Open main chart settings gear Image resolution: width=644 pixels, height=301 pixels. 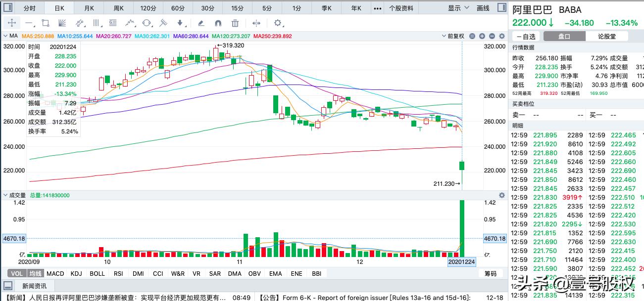(502, 36)
